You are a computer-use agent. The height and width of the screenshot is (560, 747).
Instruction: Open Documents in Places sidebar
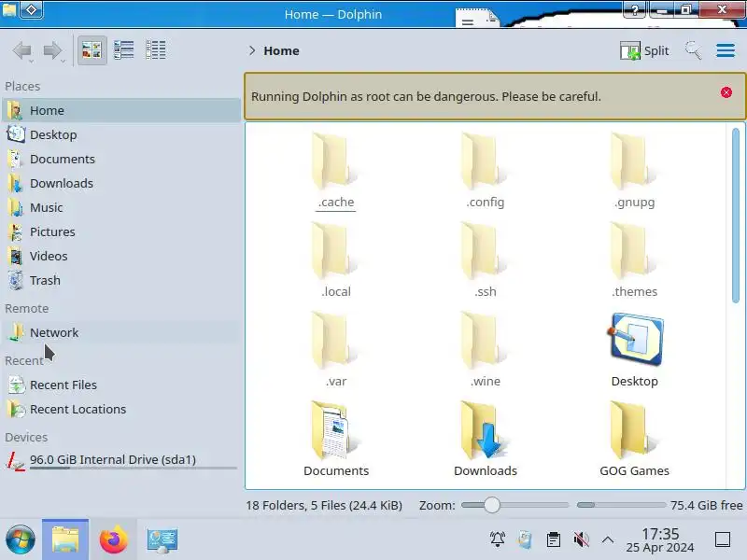[x=121, y=159]
